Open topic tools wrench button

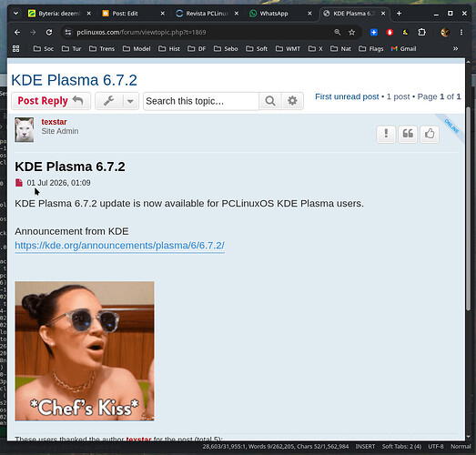(109, 101)
